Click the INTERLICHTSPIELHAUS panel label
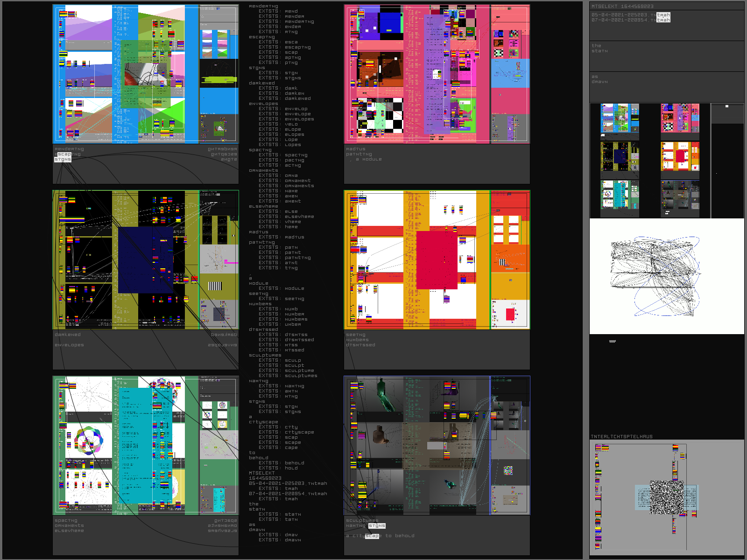The width and height of the screenshot is (747, 560). (621, 437)
